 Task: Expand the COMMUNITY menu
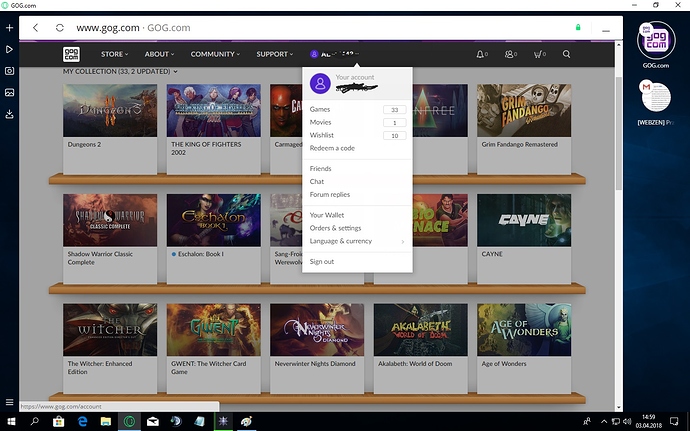pos(215,54)
